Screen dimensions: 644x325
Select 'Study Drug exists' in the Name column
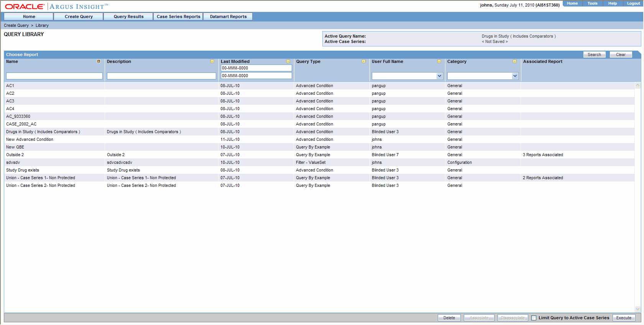(x=23, y=170)
